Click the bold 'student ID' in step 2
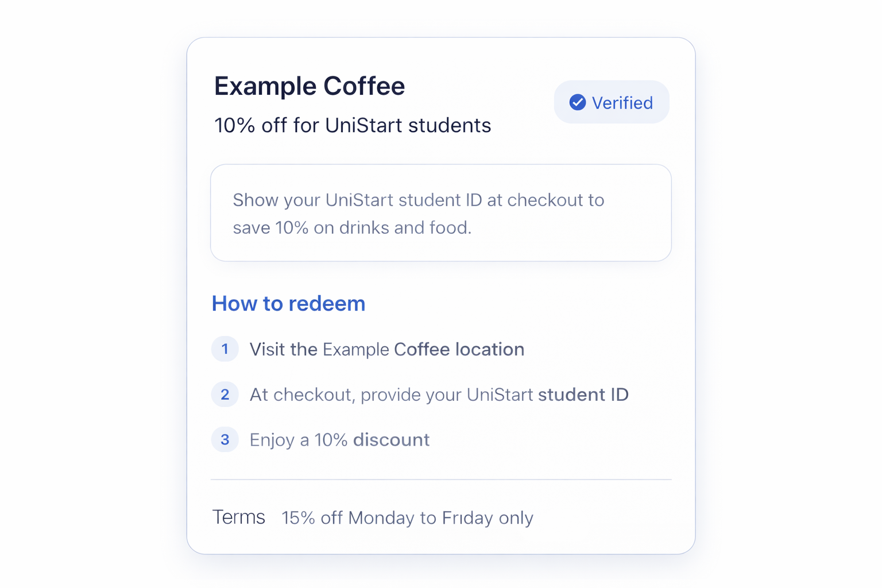 pyautogui.click(x=583, y=394)
